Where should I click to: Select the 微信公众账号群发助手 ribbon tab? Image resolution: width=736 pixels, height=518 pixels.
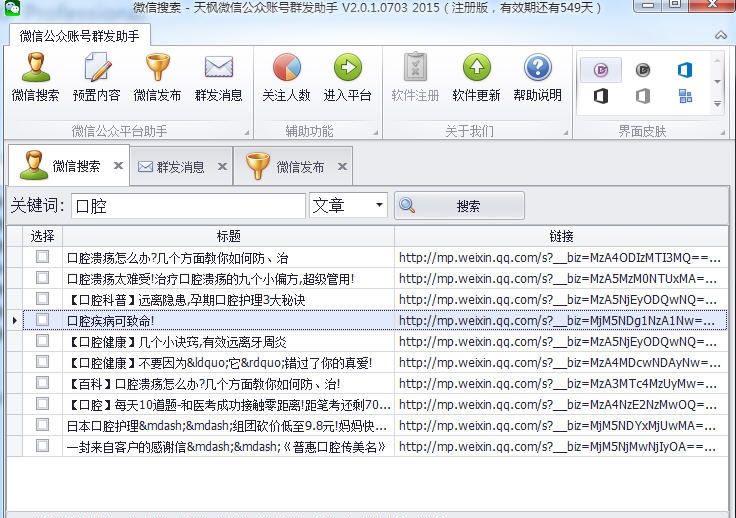coord(79,36)
